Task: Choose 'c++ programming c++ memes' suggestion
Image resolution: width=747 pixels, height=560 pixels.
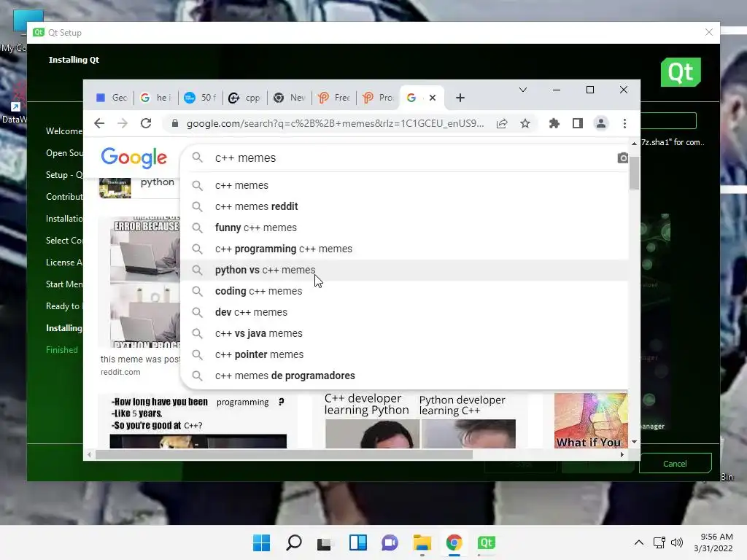Action: pos(405,249)
